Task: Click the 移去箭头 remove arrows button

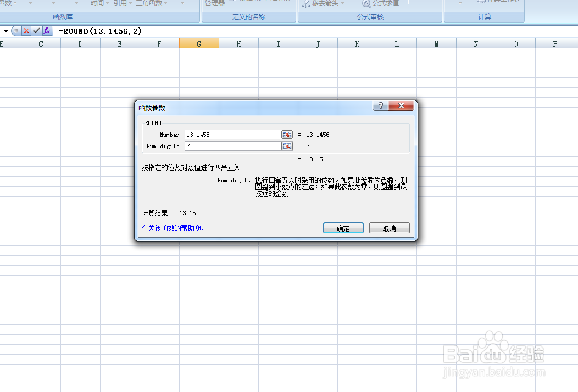Action: pyautogui.click(x=321, y=3)
